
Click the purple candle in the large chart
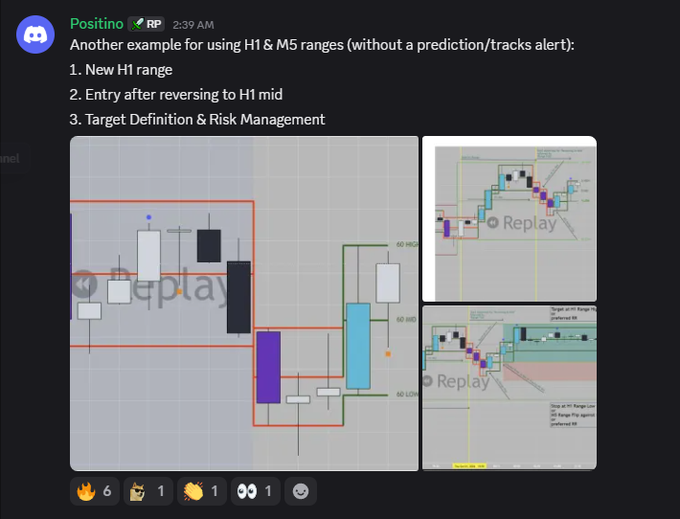coord(268,367)
